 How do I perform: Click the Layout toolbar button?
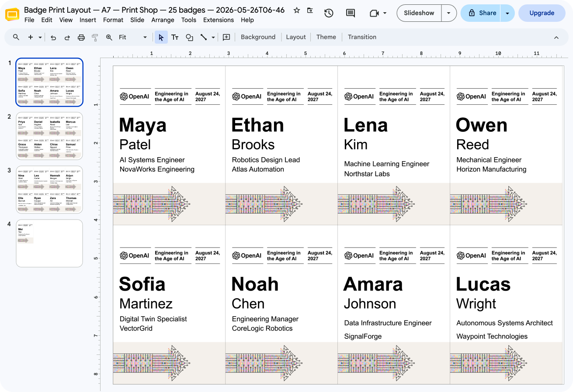(296, 37)
